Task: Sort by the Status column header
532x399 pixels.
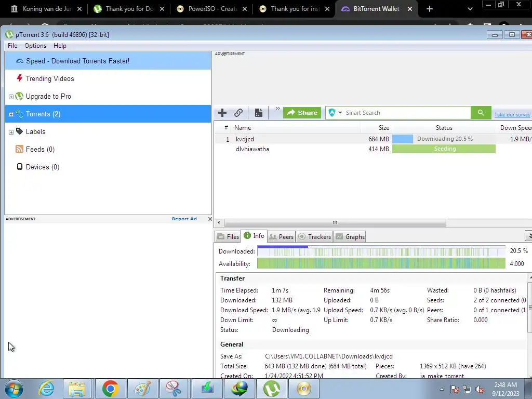Action: click(444, 128)
